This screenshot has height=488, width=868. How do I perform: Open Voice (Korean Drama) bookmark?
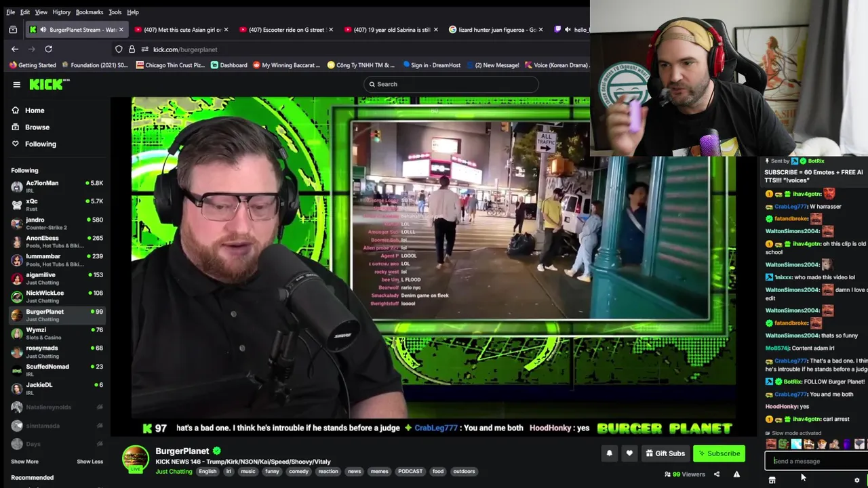click(557, 65)
